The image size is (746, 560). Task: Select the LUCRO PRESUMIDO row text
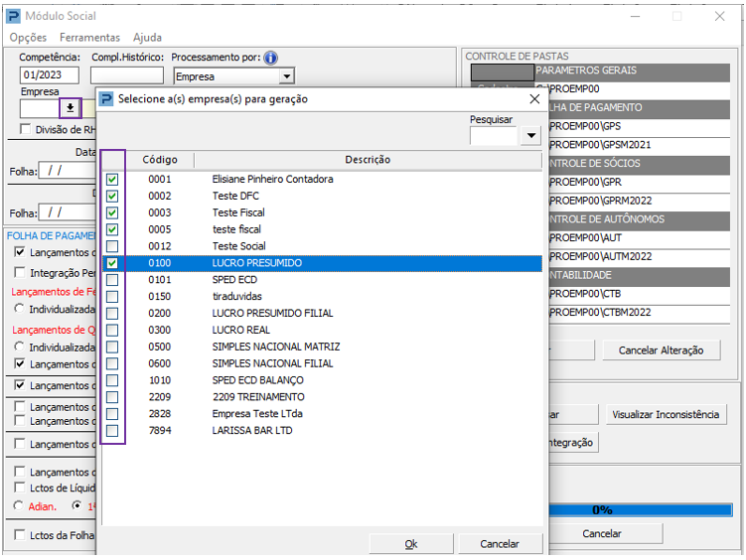coord(257,263)
